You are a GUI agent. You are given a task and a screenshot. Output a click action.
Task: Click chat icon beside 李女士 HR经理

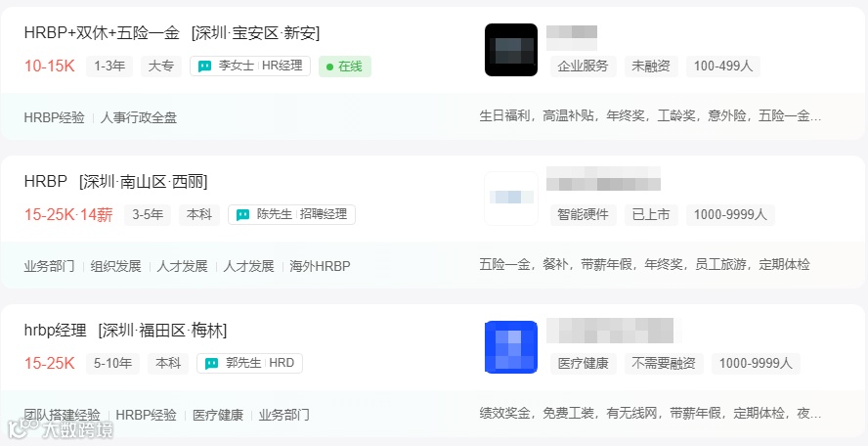click(205, 67)
